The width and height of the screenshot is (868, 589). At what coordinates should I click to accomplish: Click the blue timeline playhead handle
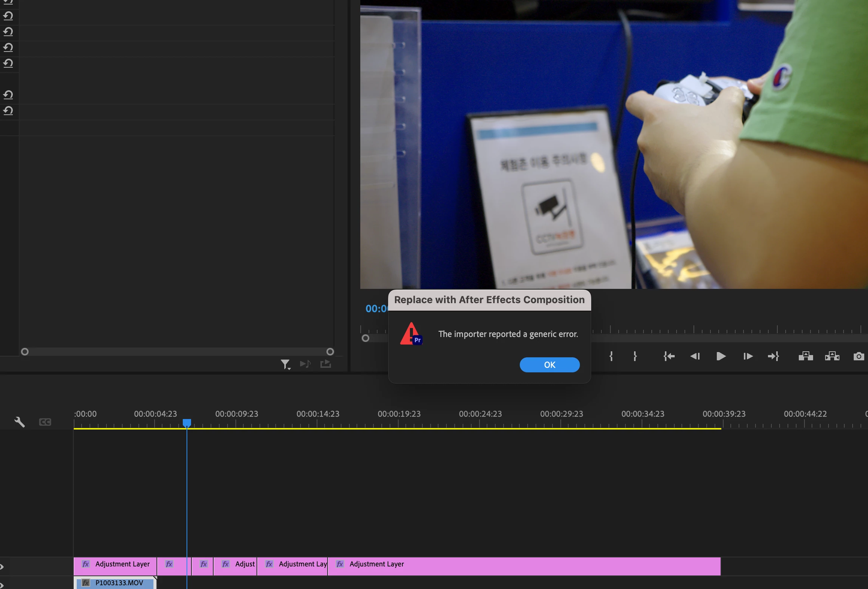pos(187,423)
